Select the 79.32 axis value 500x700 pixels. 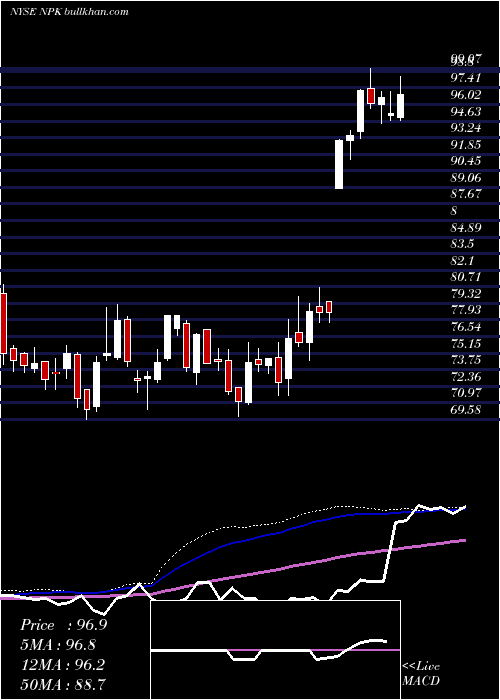click(466, 294)
